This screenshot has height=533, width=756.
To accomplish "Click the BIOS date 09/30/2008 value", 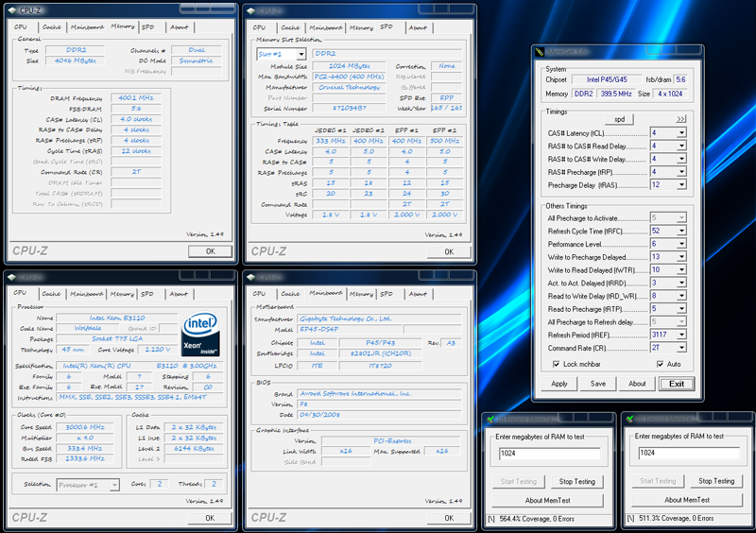I will click(x=379, y=415).
